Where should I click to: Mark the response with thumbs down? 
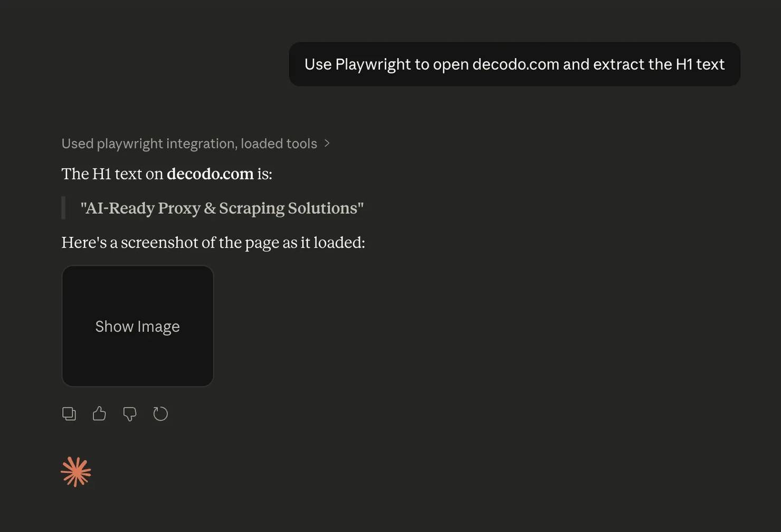click(130, 414)
